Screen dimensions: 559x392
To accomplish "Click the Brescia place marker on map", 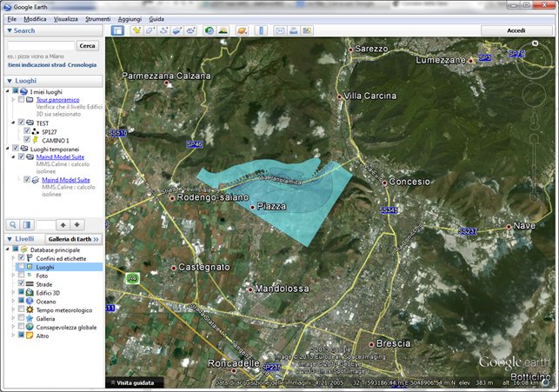I will [x=371, y=344].
